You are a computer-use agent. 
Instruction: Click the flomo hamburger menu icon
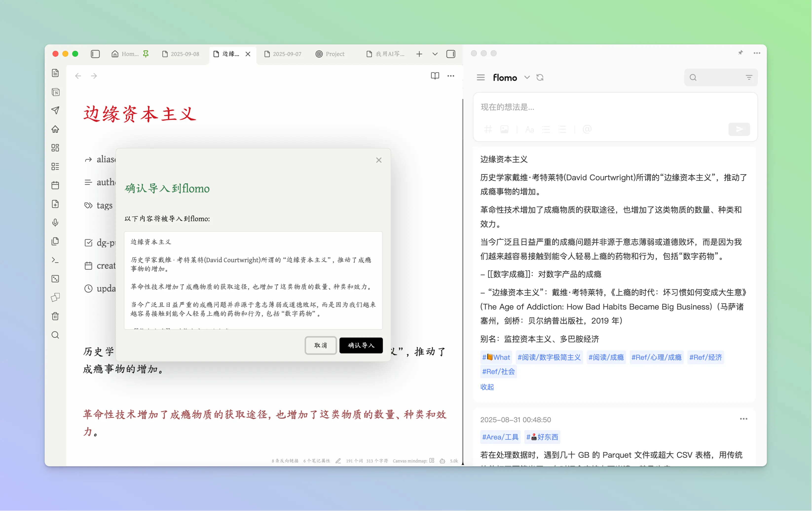pos(480,77)
